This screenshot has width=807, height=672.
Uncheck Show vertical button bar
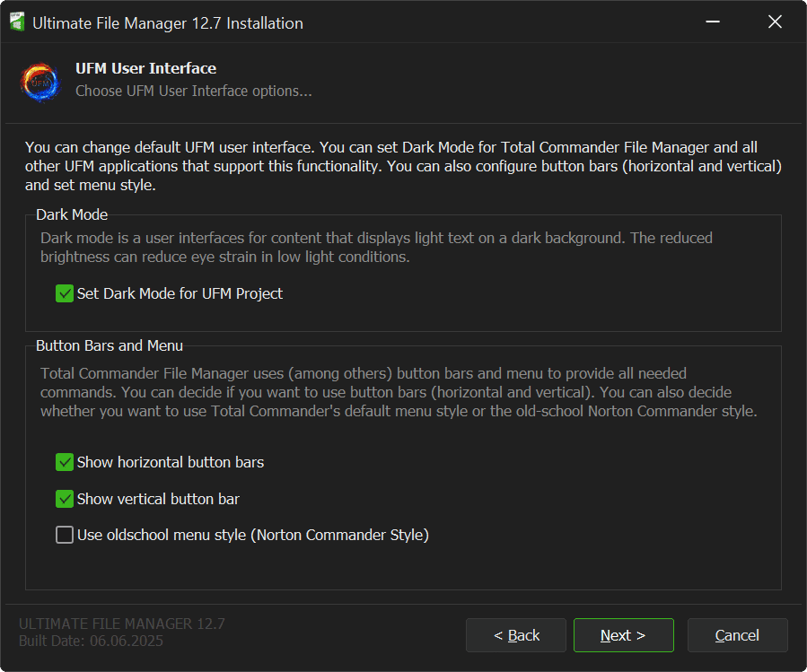click(x=65, y=499)
